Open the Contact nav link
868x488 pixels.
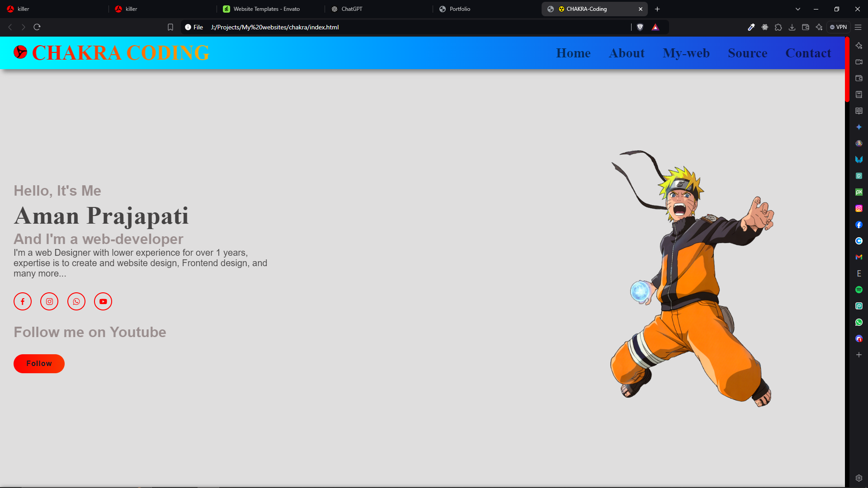(808, 53)
